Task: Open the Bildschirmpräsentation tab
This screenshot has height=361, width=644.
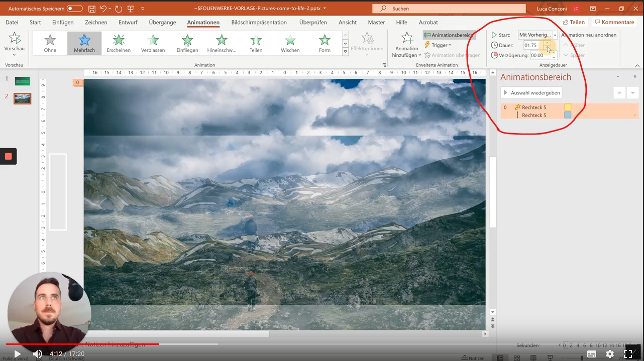Action: coord(259,22)
